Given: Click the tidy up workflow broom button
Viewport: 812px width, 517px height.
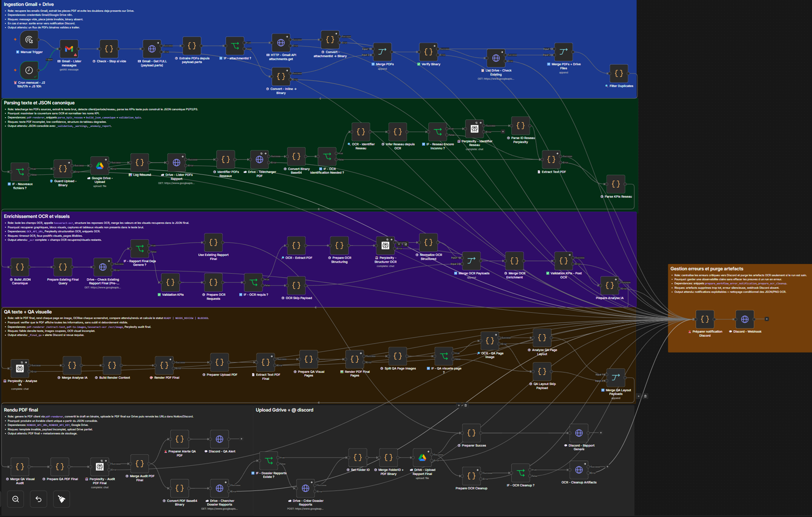Looking at the screenshot, I should (61, 499).
